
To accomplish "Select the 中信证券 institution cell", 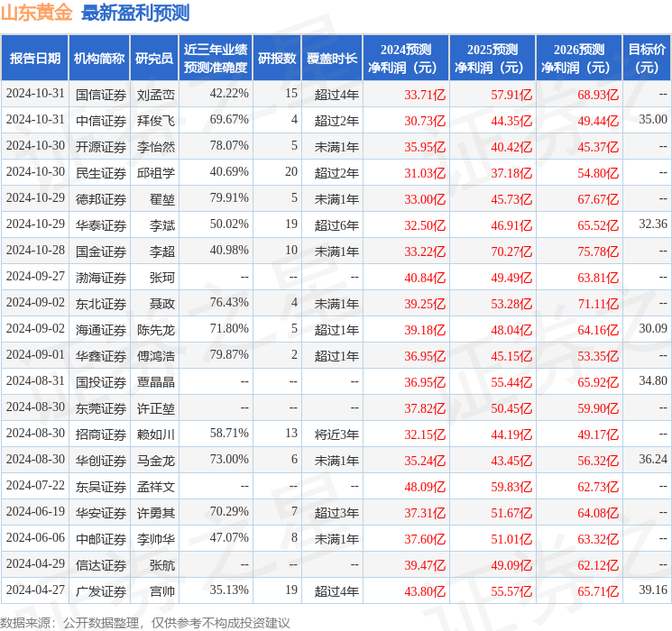I will point(101,121).
